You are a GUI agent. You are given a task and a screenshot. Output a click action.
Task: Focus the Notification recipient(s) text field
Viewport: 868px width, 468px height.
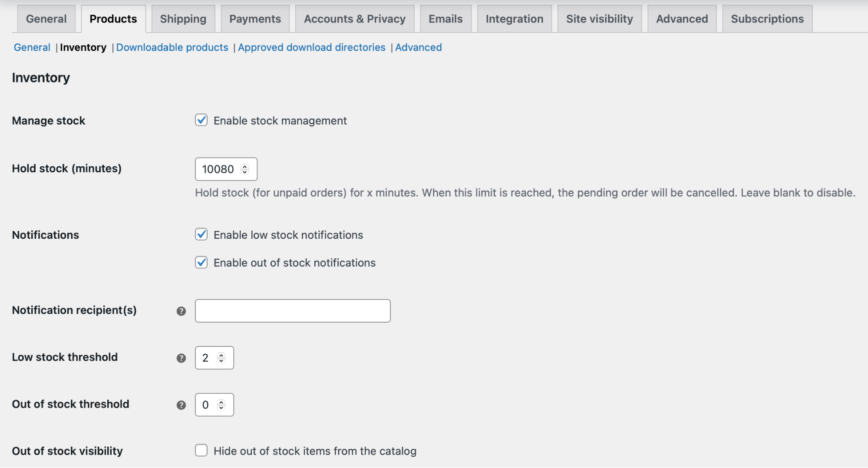coord(293,311)
